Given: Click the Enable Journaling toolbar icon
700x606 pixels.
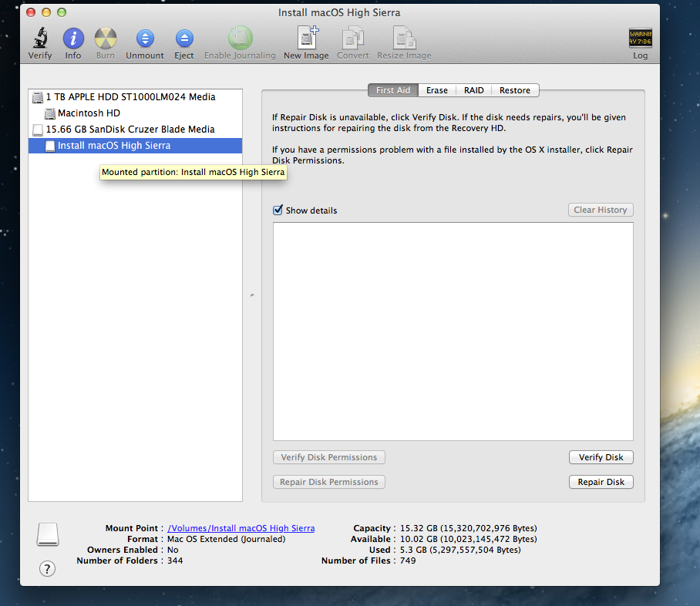Looking at the screenshot, I should 241,38.
